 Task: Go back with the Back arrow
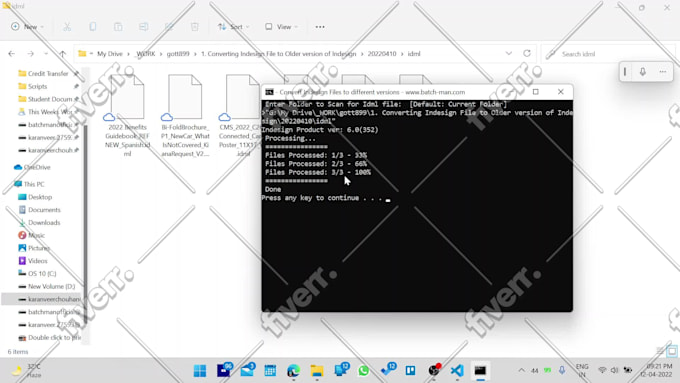[x=12, y=54]
